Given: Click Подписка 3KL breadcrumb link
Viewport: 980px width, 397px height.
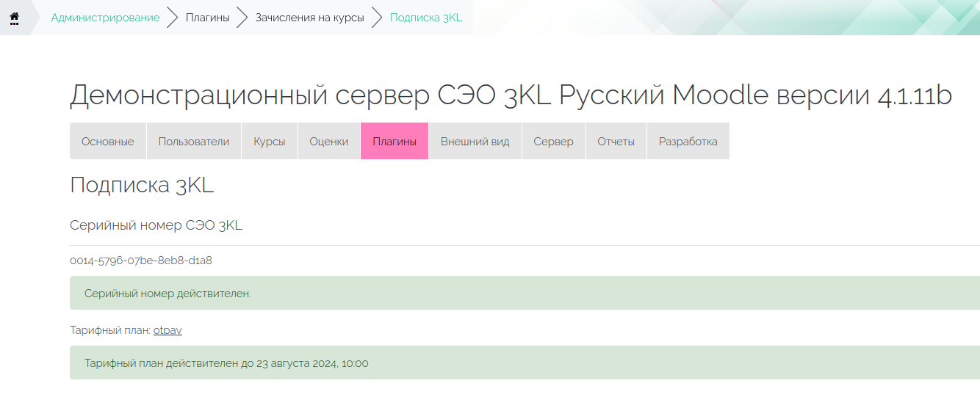Looking at the screenshot, I should tap(426, 18).
